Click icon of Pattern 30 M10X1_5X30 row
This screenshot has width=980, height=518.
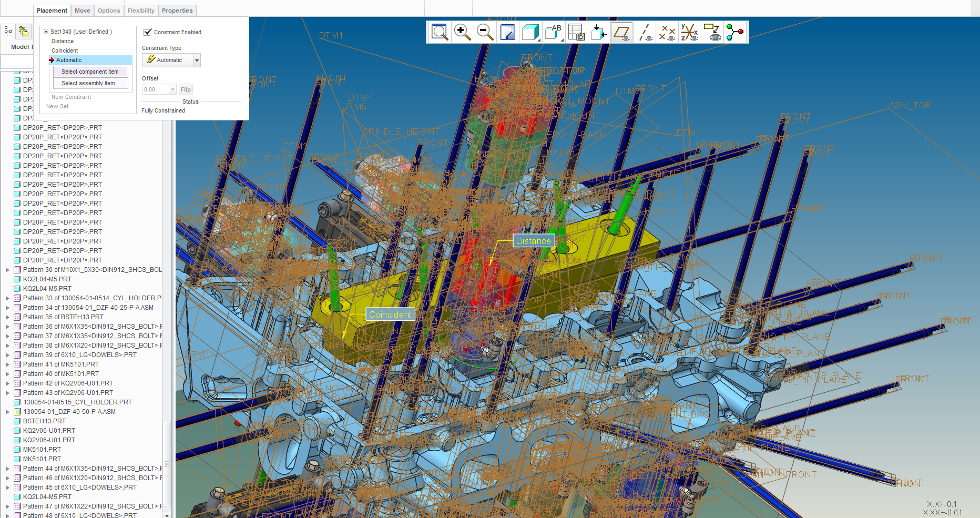point(17,270)
